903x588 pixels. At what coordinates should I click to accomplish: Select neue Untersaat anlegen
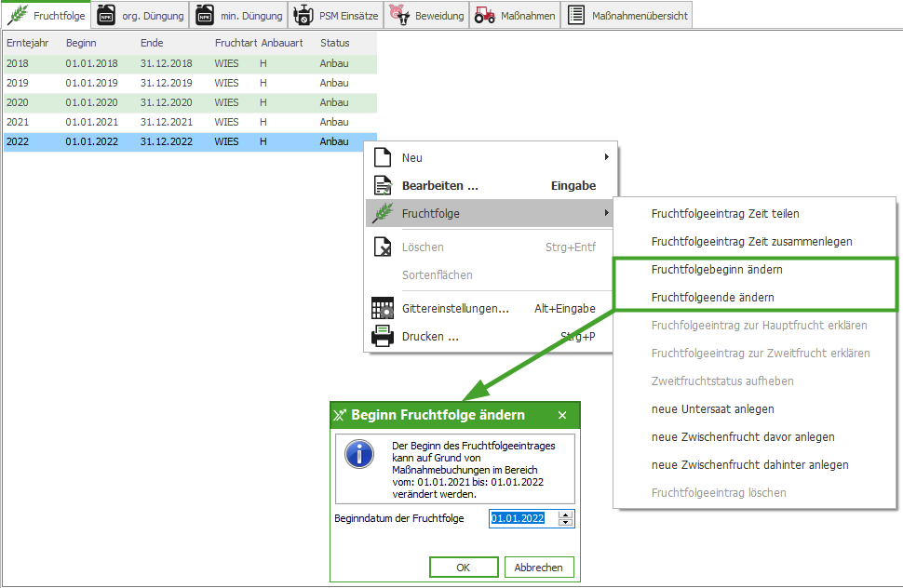713,409
